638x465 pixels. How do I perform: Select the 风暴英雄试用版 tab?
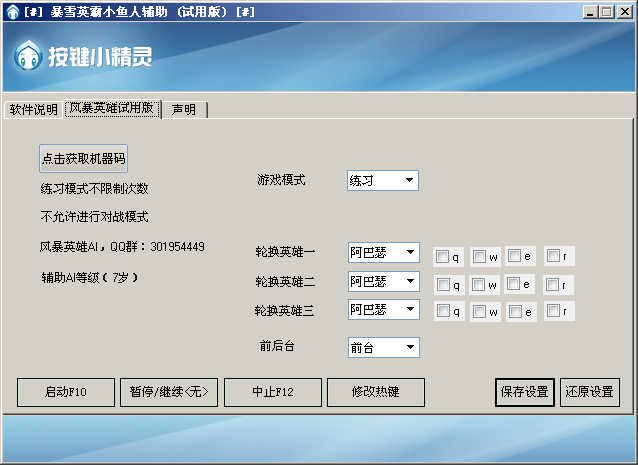coord(111,109)
